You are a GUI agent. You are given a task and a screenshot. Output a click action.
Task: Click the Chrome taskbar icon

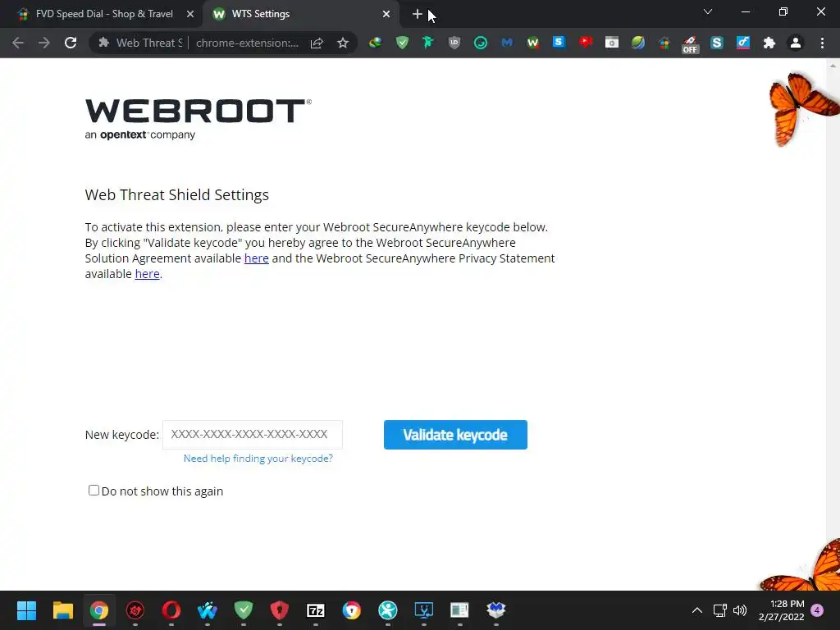pos(99,610)
